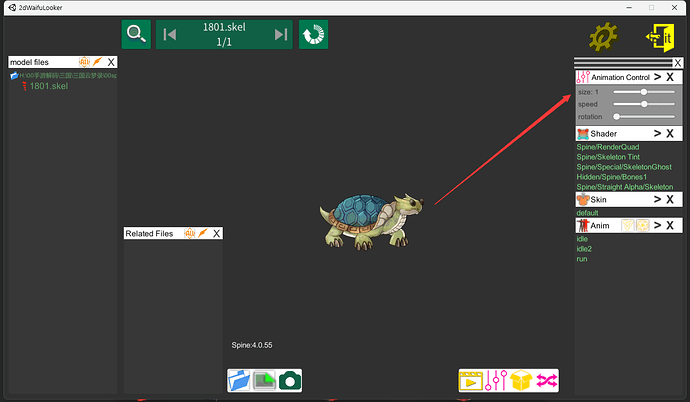This screenshot has width=690, height=402.
Task: Open the magnifier search button
Action: [136, 34]
